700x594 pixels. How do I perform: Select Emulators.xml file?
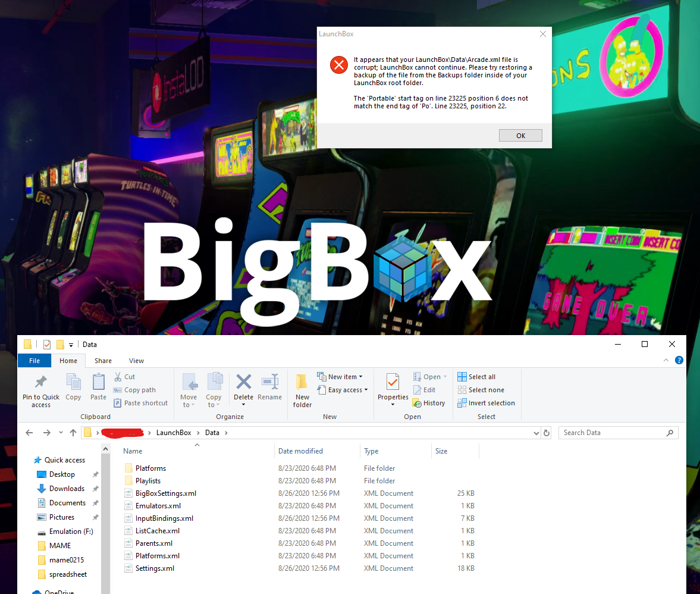tap(158, 505)
